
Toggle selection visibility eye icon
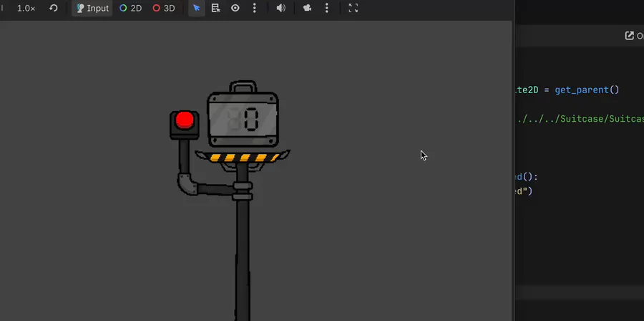click(x=235, y=8)
